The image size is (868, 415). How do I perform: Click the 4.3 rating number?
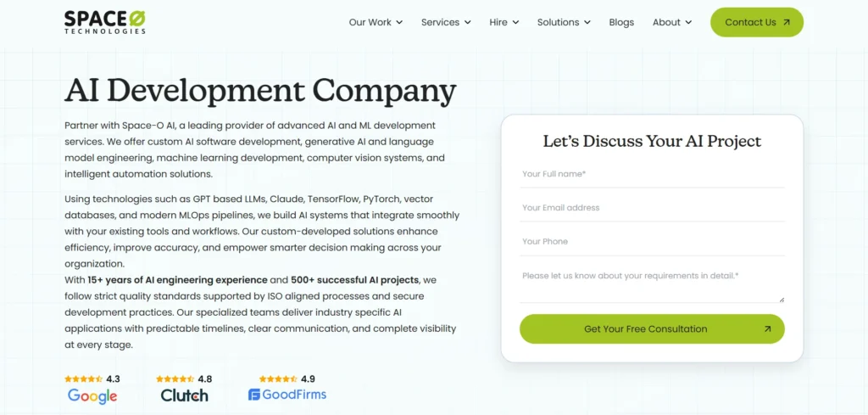(x=113, y=379)
